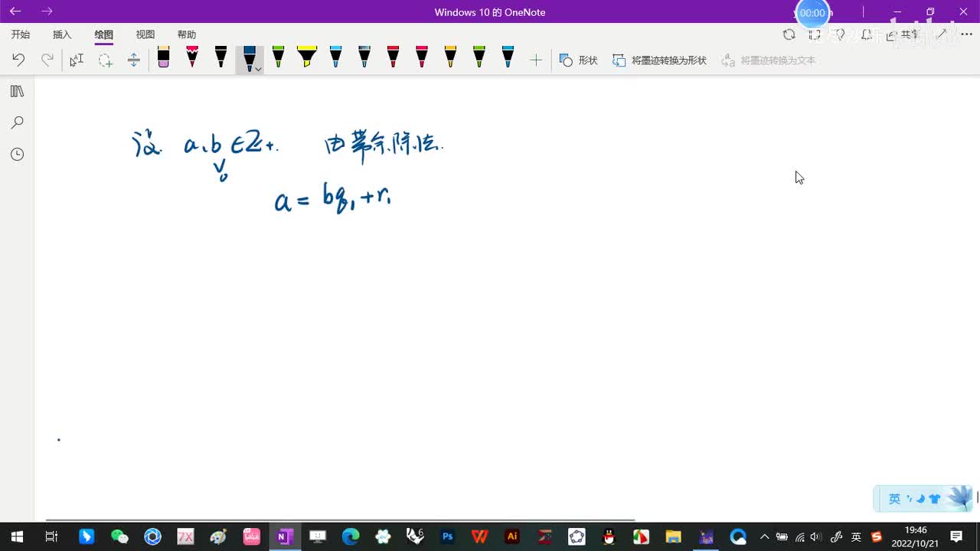
Task: Open WeChat from the taskbar
Action: [x=119, y=536]
